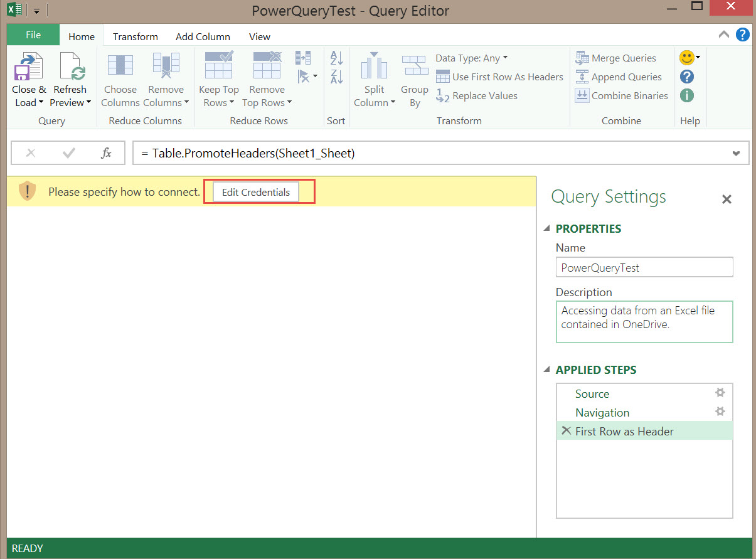Click the Remove Duplicates icon in Reduce Rows
Image resolution: width=756 pixels, height=559 pixels.
click(303, 58)
